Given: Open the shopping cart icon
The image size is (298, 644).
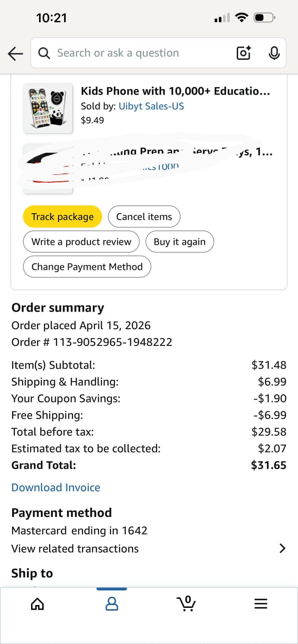Looking at the screenshot, I should click(186, 604).
